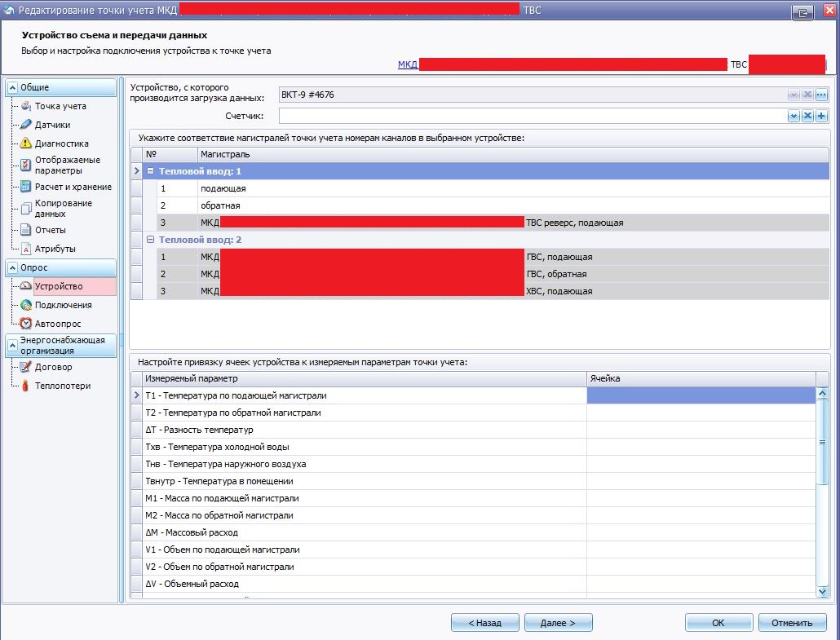
Task: Select Тнв - Температура наружного воздуха row
Action: tap(365, 464)
